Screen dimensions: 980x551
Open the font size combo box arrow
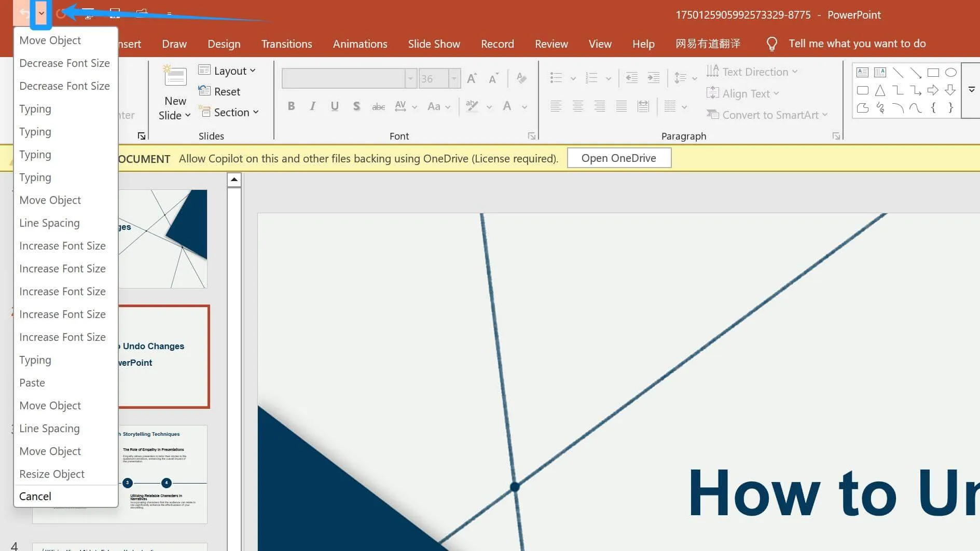pos(454,79)
